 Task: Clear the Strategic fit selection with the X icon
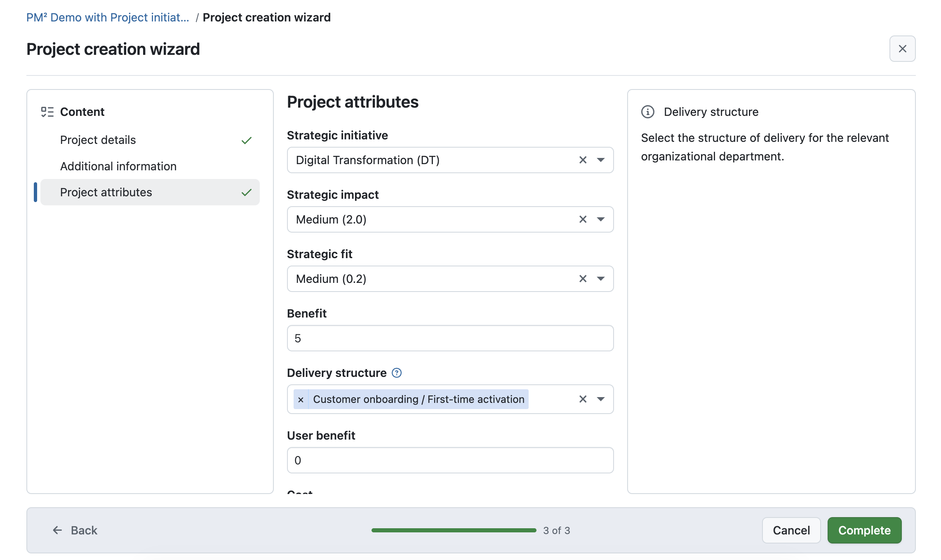(x=583, y=279)
